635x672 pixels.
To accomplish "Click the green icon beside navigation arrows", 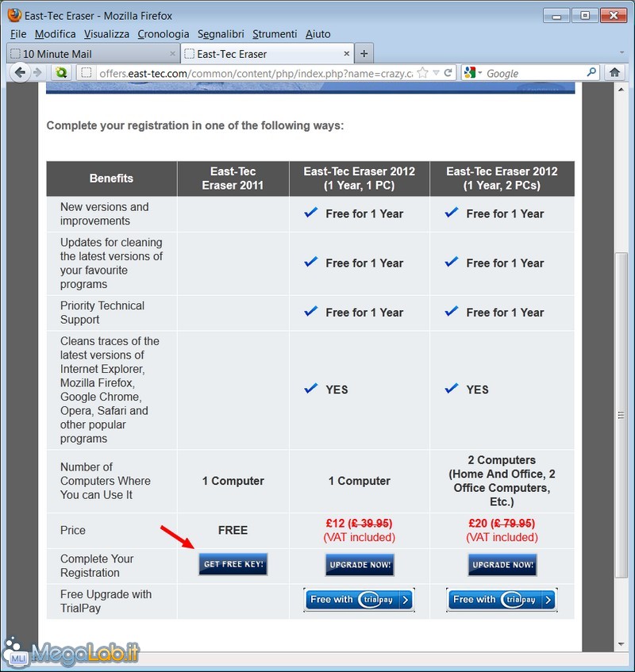I will tap(61, 72).
